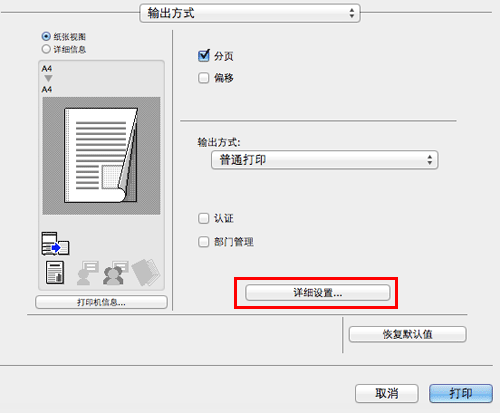Screen dimensions: 500x413
Task: Click the gray triangle between A4 labels
Action: 48,79
